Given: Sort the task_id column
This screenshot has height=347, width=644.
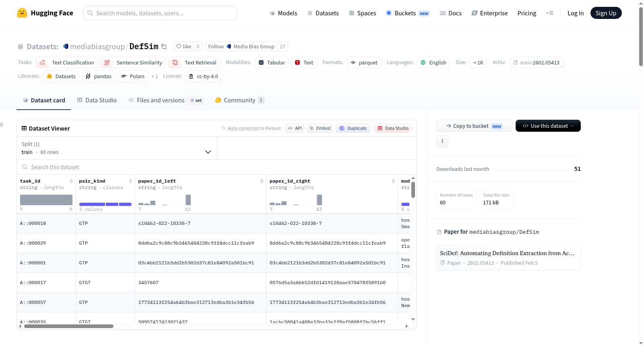Looking at the screenshot, I should (71, 181).
